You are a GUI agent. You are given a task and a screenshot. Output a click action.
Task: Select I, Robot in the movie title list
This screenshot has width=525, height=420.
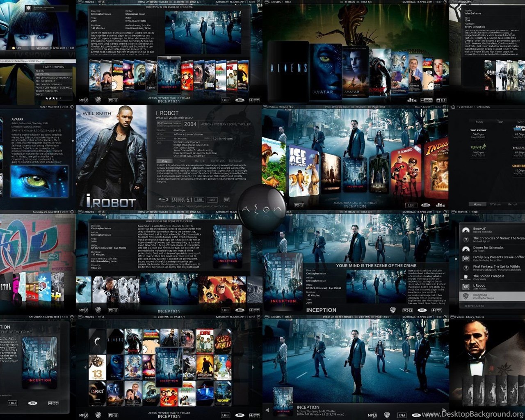(492, 286)
